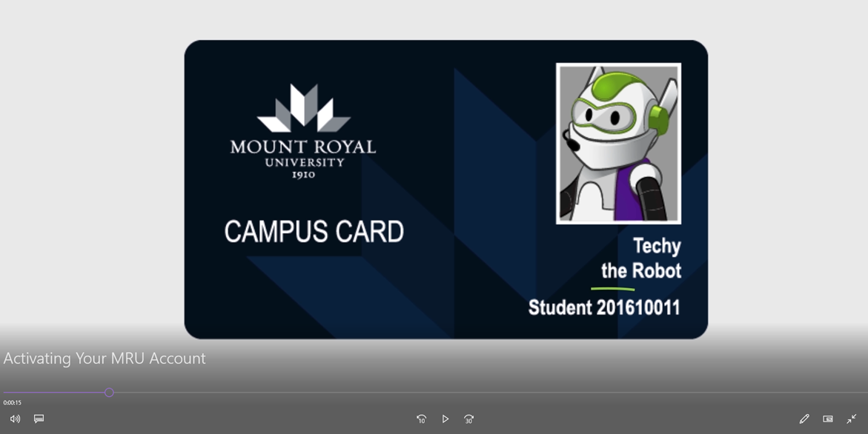Toggle playback using the play control
The image size is (868, 434).
tap(445, 418)
